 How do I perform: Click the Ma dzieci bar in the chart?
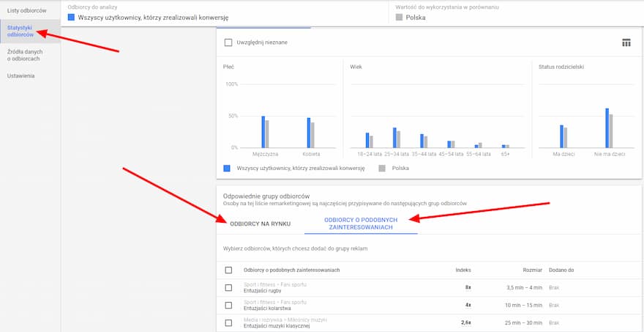click(x=563, y=136)
